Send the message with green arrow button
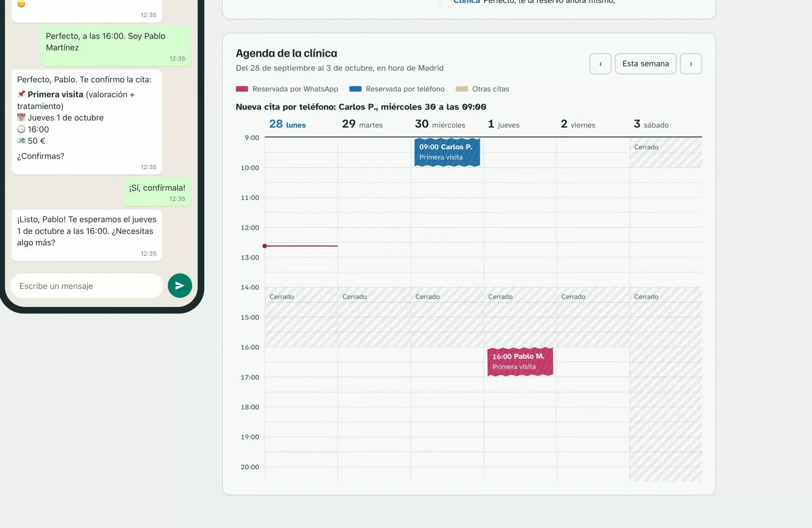The height and width of the screenshot is (528, 812). click(x=180, y=286)
